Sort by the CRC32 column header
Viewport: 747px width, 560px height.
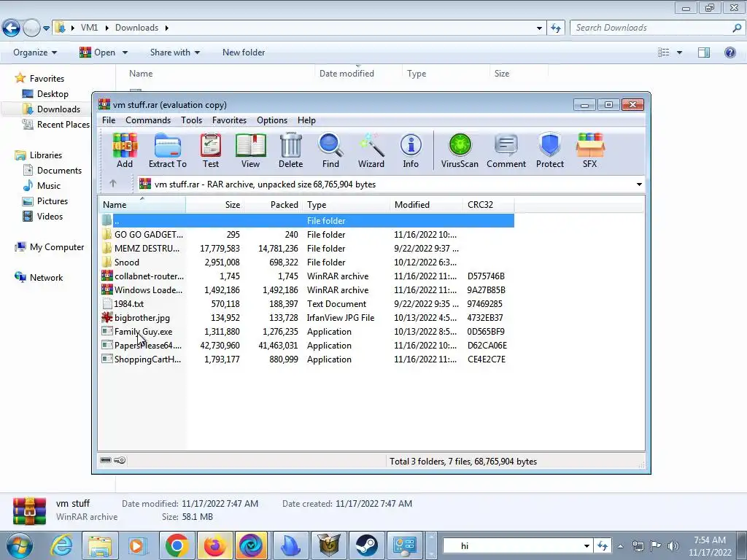[x=488, y=205]
